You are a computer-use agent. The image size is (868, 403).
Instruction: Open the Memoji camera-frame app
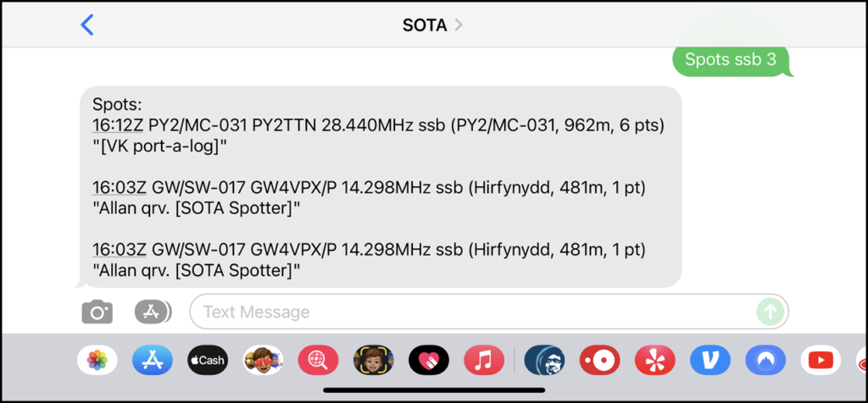pyautogui.click(x=374, y=361)
